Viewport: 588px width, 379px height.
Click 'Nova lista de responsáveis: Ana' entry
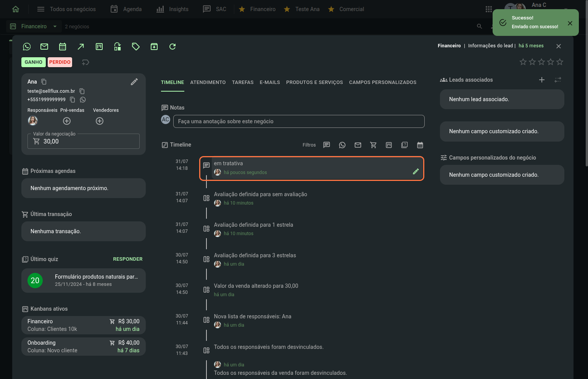pyautogui.click(x=253, y=316)
